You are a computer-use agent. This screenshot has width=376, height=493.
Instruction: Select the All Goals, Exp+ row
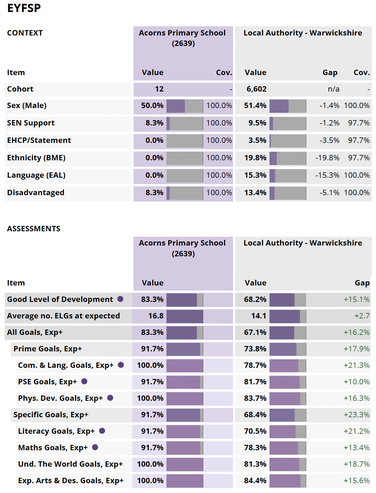click(188, 332)
